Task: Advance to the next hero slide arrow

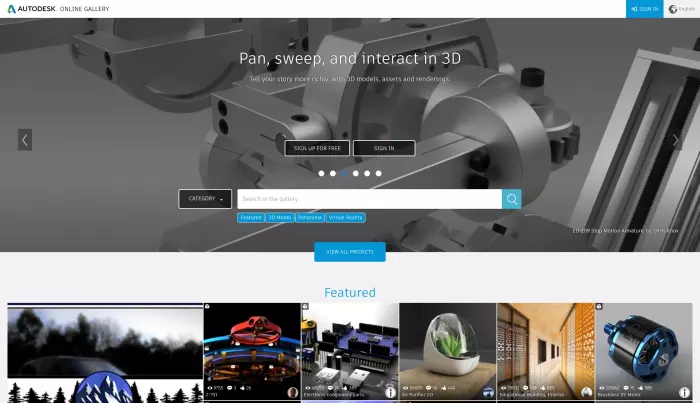Action: click(675, 140)
